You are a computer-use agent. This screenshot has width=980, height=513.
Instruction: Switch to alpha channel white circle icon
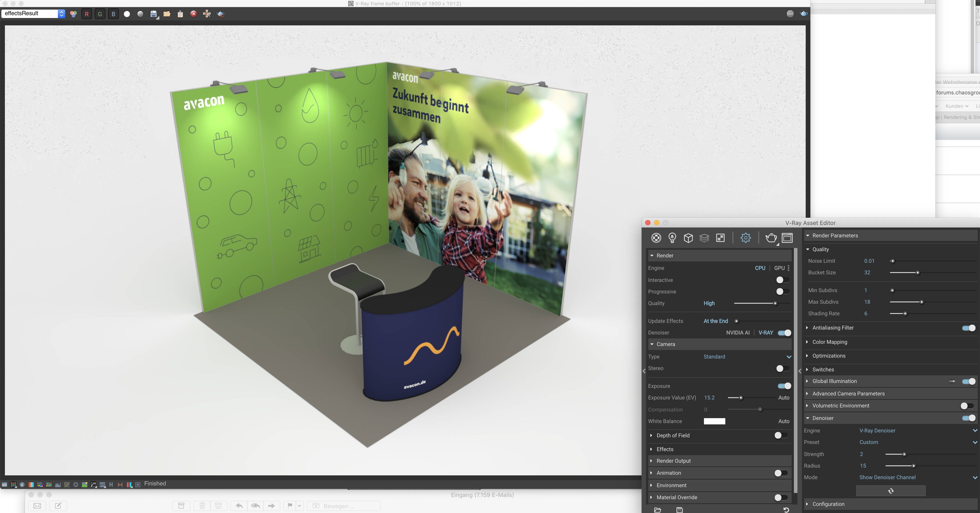click(x=127, y=14)
